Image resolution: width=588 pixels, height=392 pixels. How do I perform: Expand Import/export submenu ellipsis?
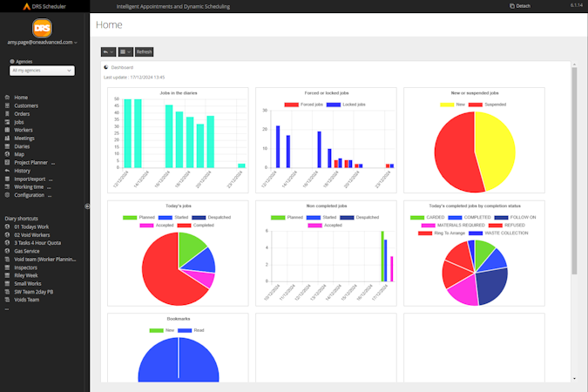pos(51,179)
